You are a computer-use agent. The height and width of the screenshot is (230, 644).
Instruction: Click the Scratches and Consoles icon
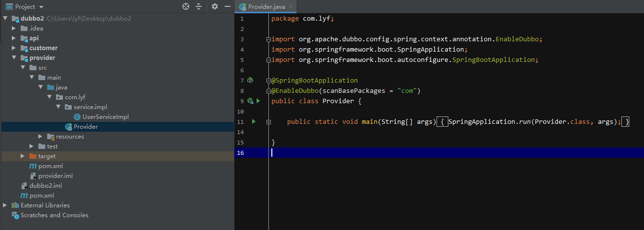pos(15,215)
